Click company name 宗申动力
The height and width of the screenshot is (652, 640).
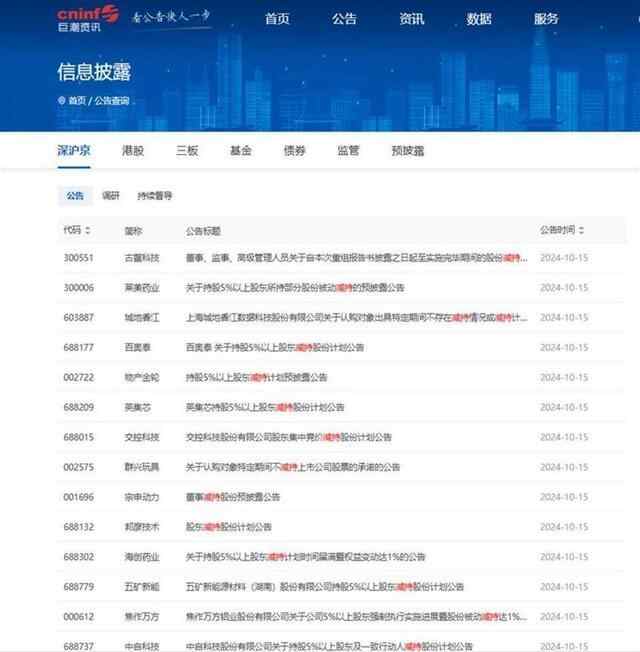(x=140, y=496)
